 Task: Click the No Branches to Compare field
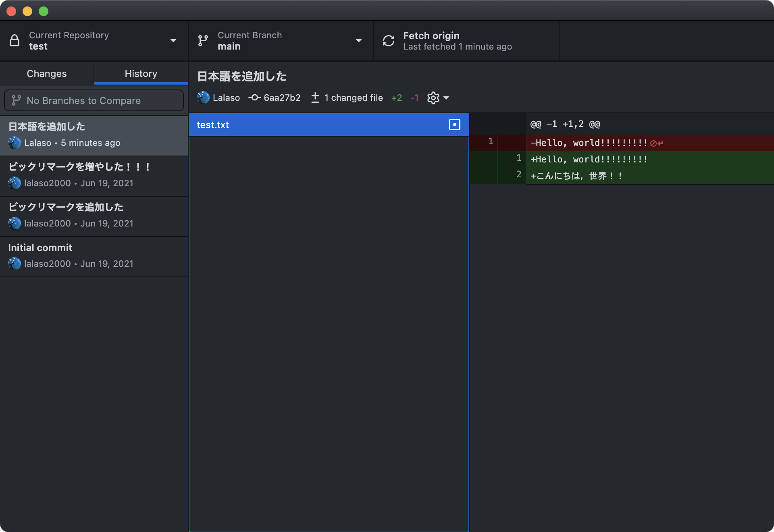click(94, 100)
